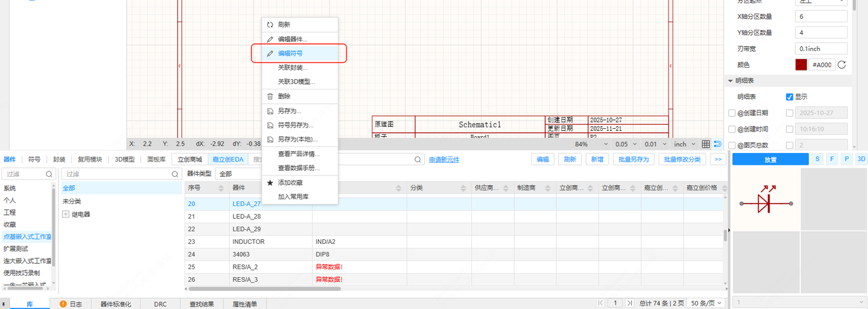Expand the 继电器 tree node
Screen dimensions: 868x309
tap(66, 214)
